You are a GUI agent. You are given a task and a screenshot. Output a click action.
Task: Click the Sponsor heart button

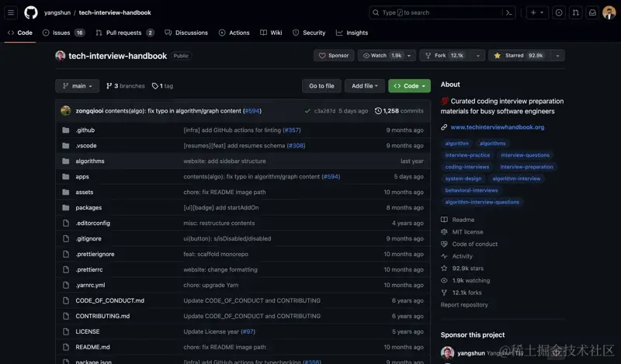click(x=334, y=55)
